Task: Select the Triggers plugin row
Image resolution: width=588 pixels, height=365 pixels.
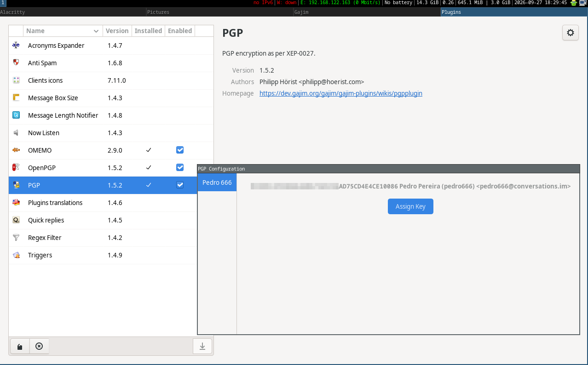Action: coord(111,255)
